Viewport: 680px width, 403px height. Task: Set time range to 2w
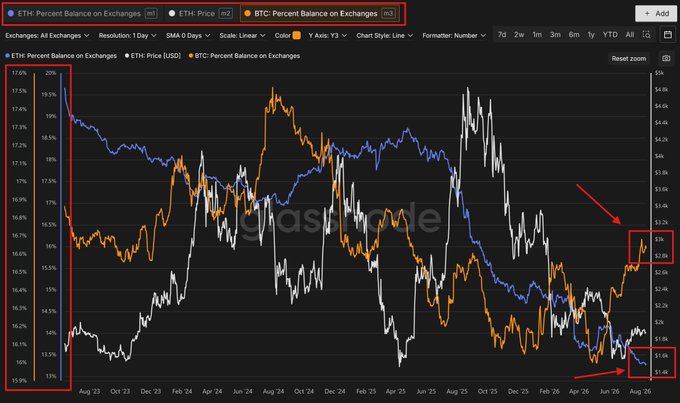[x=519, y=35]
